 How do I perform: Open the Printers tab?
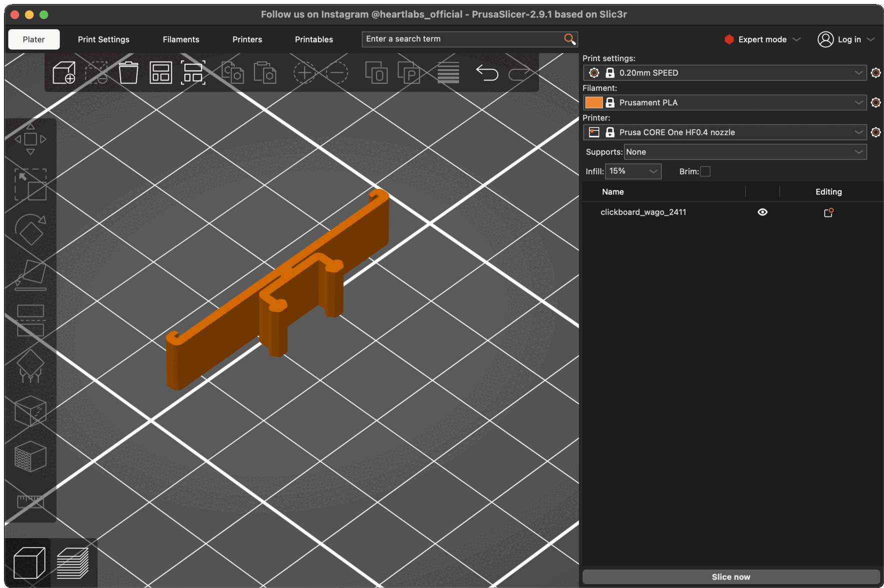tap(247, 39)
